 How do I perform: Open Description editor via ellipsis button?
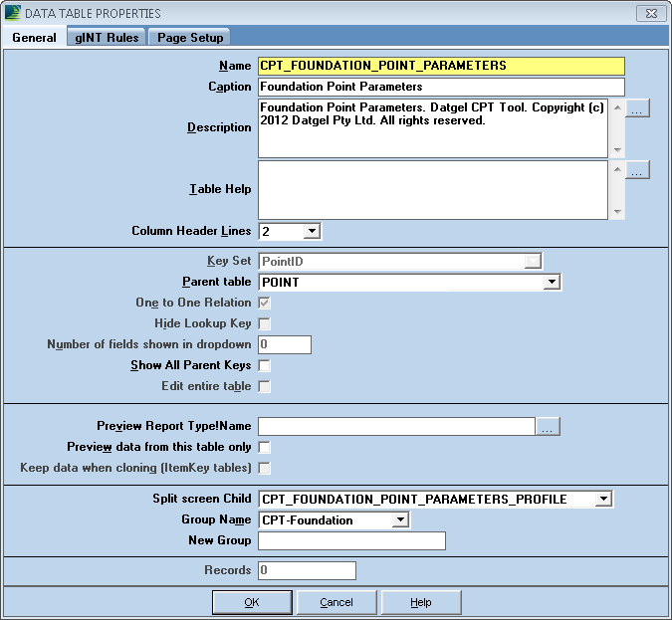pos(638,108)
